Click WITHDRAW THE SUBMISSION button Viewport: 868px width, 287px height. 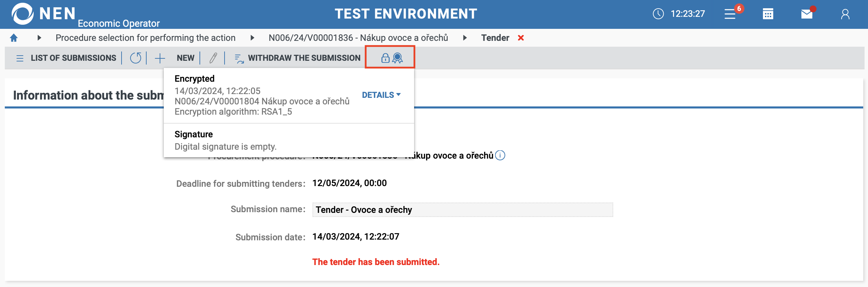(x=297, y=58)
